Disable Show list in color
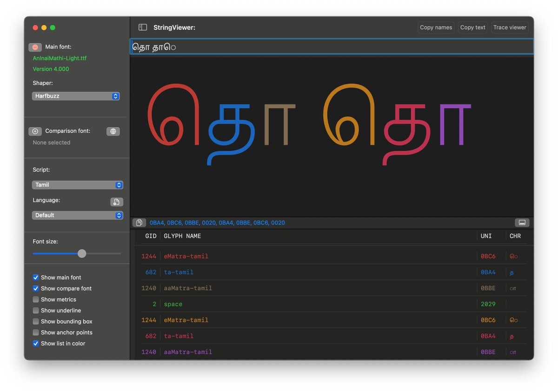The width and height of the screenshot is (558, 392). [x=36, y=344]
